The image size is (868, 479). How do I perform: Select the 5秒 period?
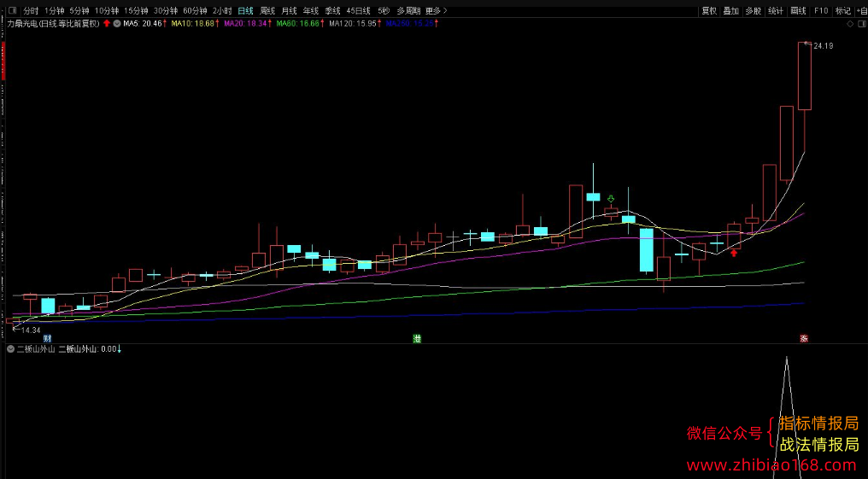384,10
